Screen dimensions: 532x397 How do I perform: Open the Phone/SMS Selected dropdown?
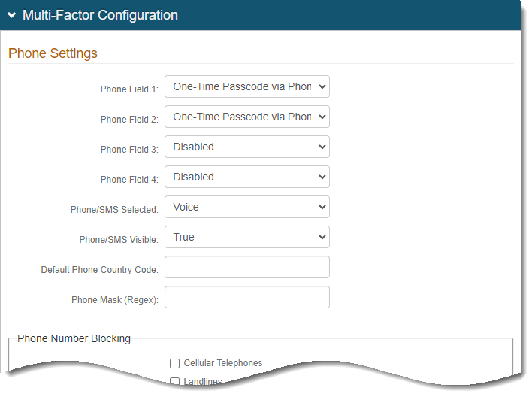[246, 208]
